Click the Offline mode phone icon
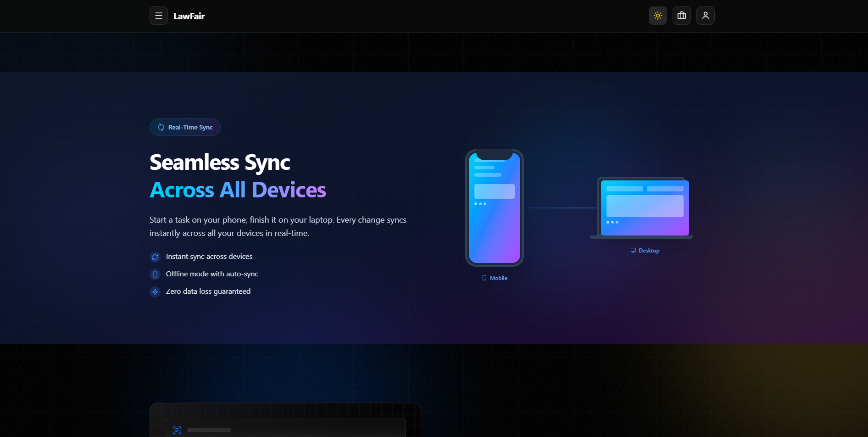The height and width of the screenshot is (437, 868). click(155, 275)
